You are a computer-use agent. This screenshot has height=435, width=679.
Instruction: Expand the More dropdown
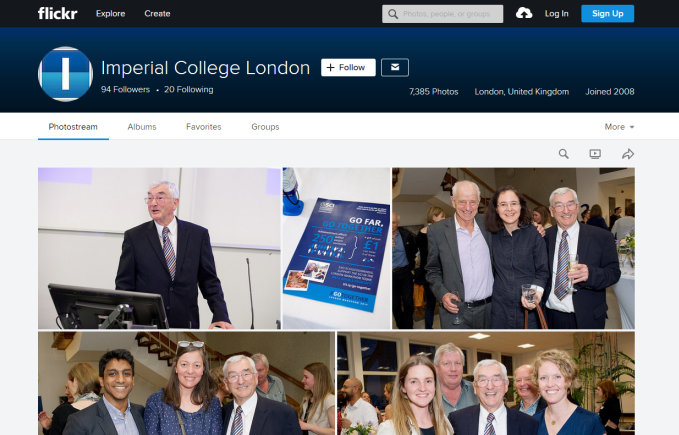pyautogui.click(x=619, y=127)
